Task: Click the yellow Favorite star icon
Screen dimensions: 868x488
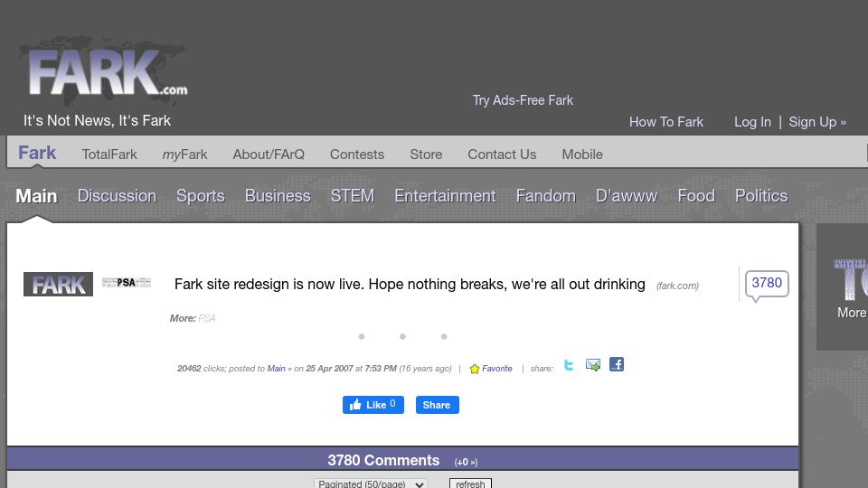Action: tap(475, 369)
